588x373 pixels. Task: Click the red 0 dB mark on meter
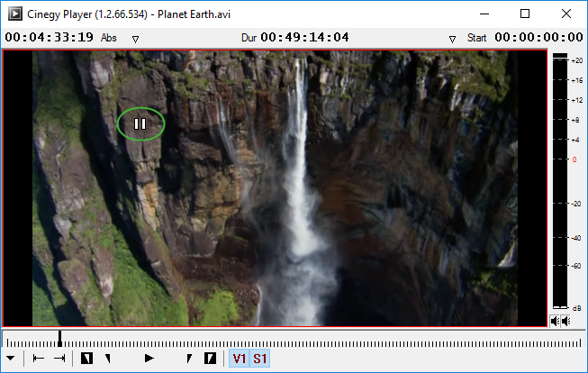tap(574, 159)
